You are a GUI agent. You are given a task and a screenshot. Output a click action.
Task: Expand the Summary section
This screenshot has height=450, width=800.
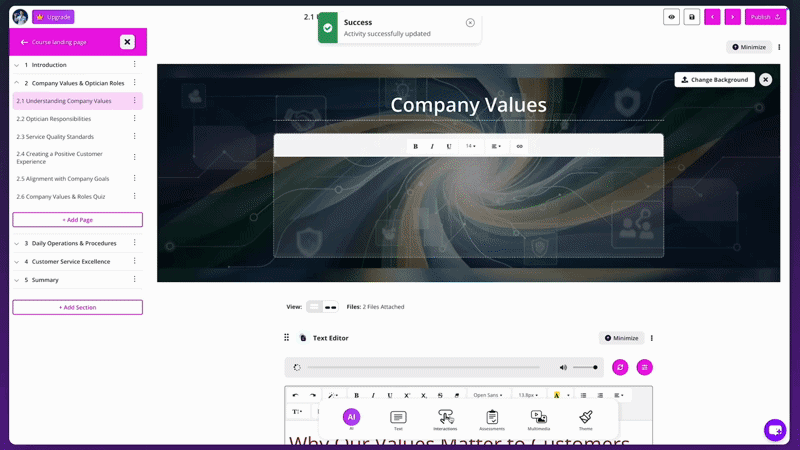pyautogui.click(x=16, y=280)
